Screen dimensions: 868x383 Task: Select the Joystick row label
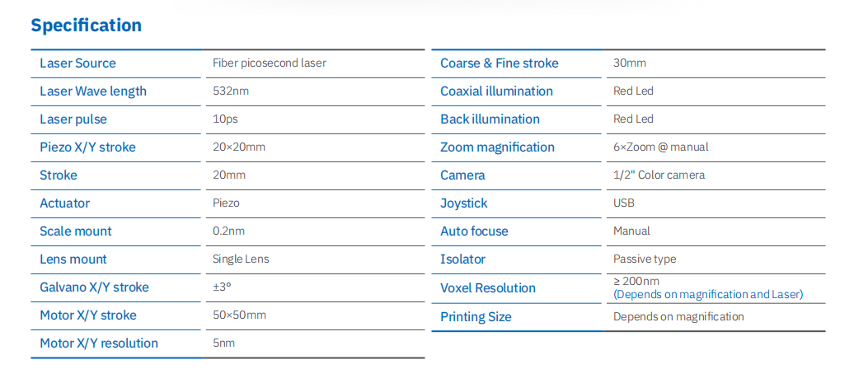[x=464, y=203]
